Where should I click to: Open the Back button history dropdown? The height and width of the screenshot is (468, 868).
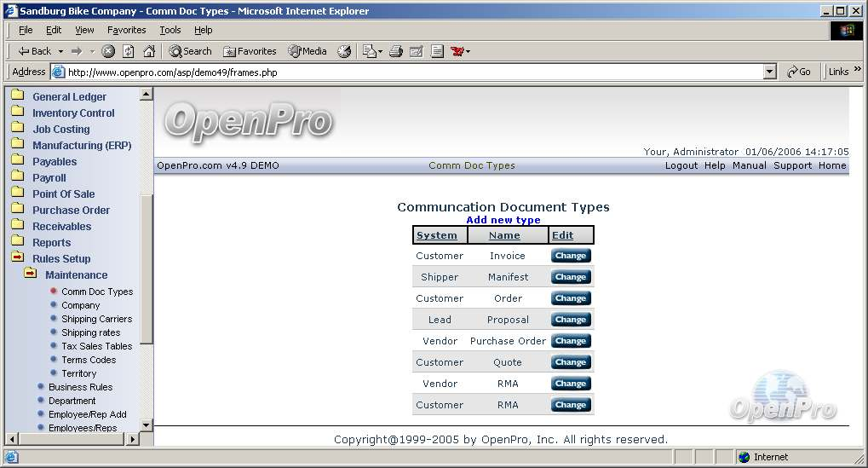[60, 51]
